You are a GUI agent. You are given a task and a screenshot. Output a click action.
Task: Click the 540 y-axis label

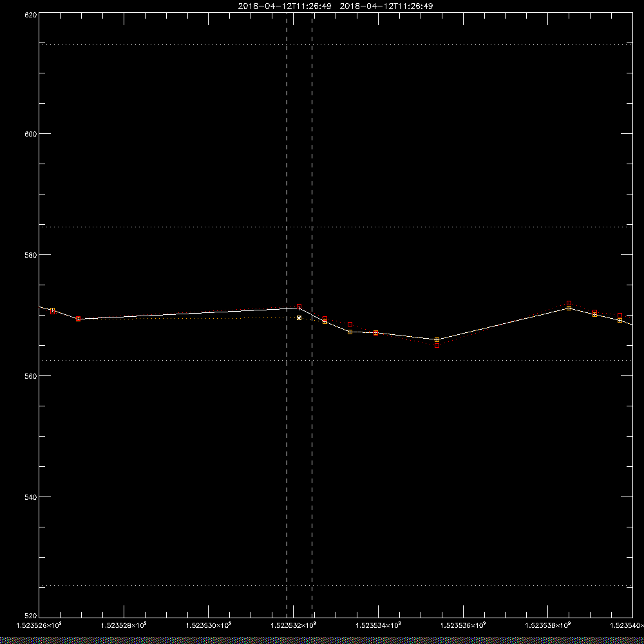point(31,497)
